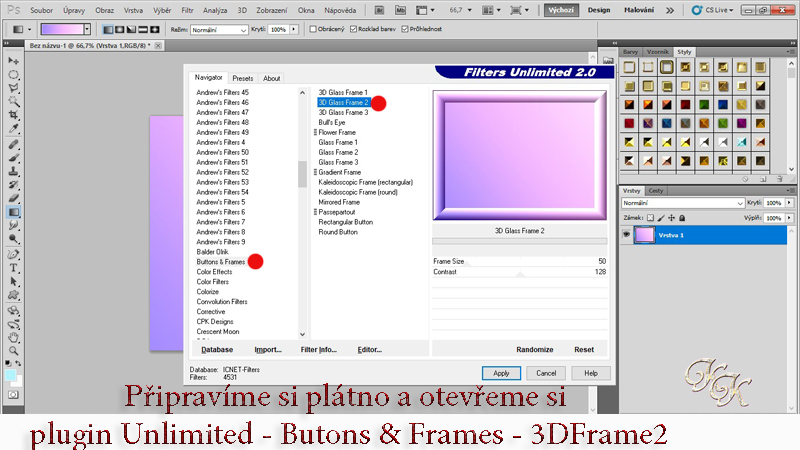The image size is (800, 450).
Task: Open the gradient picker dropdown arrow
Action: (87, 30)
